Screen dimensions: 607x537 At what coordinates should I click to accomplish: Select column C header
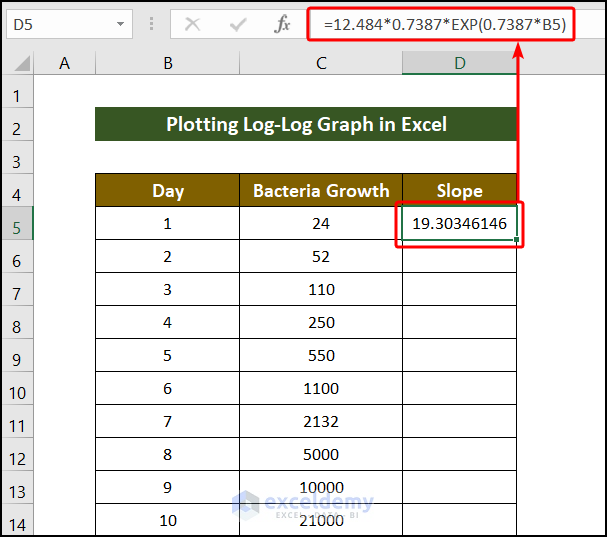pos(321,63)
